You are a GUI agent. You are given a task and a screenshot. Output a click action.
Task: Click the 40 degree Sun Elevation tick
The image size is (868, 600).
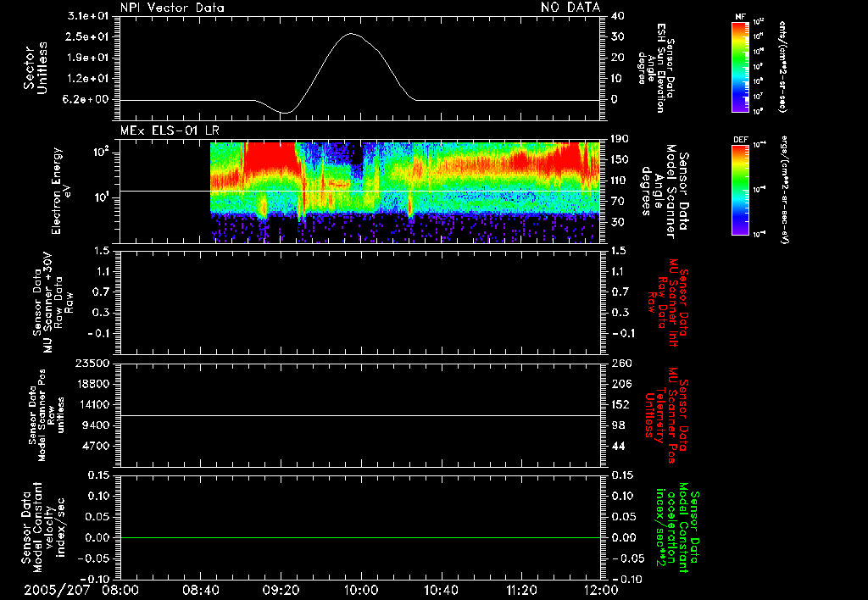coord(618,16)
